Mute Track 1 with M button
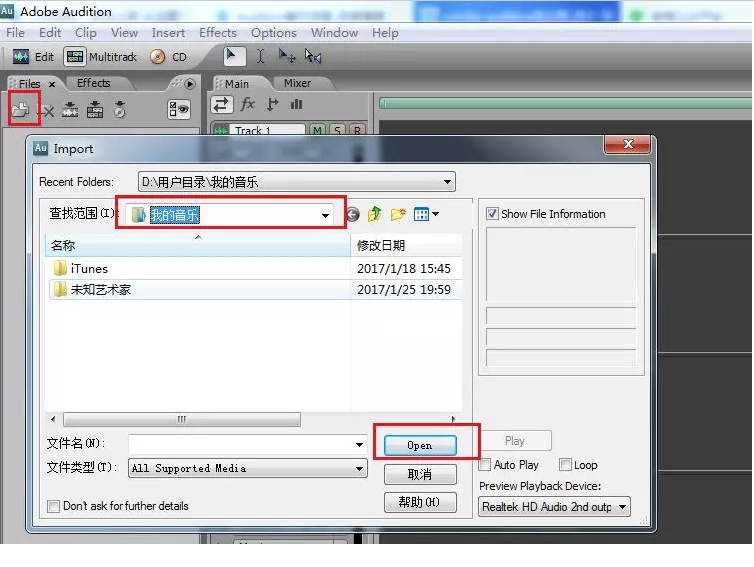Screen dimensions: 754x567 pyautogui.click(x=317, y=130)
